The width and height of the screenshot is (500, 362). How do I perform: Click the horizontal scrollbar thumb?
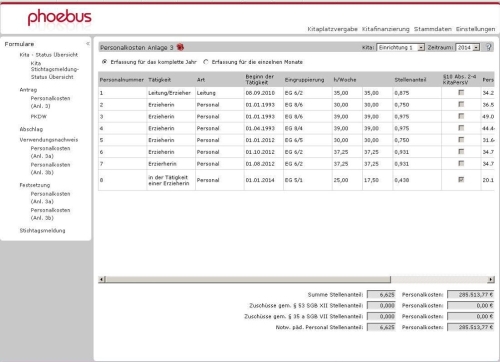tap(248, 279)
